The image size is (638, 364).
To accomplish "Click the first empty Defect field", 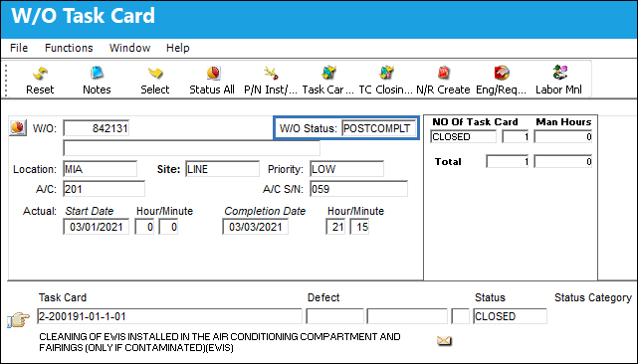I will click(x=334, y=316).
